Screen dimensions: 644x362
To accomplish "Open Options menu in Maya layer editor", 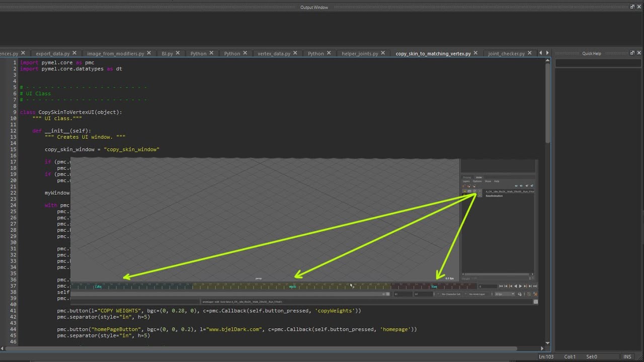I will [x=477, y=182].
